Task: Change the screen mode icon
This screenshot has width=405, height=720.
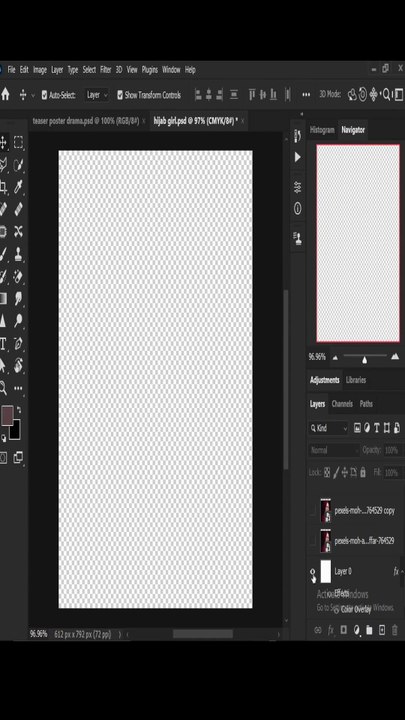Action: (x=18, y=457)
